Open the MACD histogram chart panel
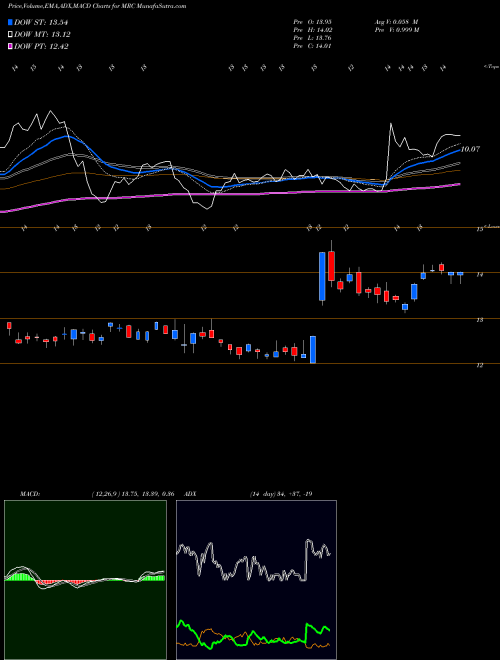500x660 pixels. (x=85, y=580)
